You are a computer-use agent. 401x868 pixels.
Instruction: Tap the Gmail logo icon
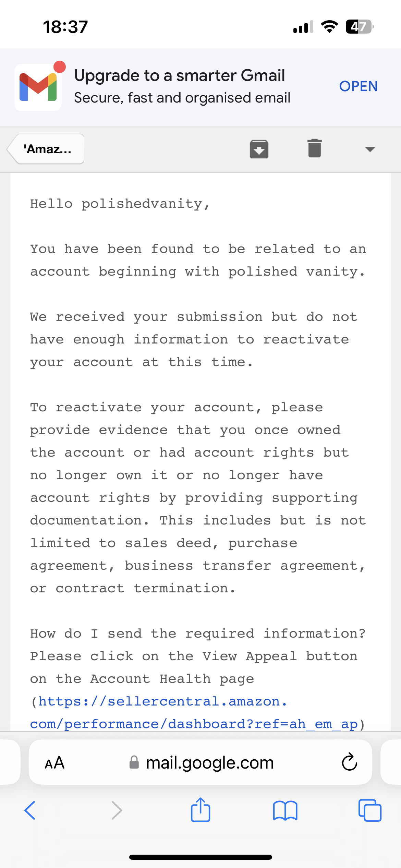click(x=38, y=87)
